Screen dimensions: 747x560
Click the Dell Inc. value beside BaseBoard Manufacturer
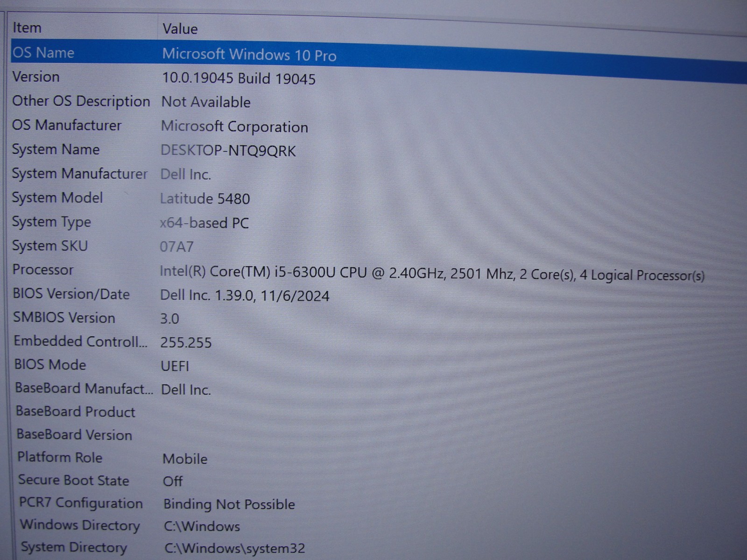tap(186, 390)
